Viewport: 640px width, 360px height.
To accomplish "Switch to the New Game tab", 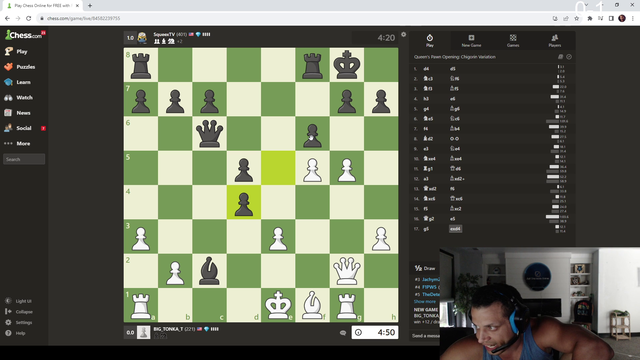I will point(471,41).
